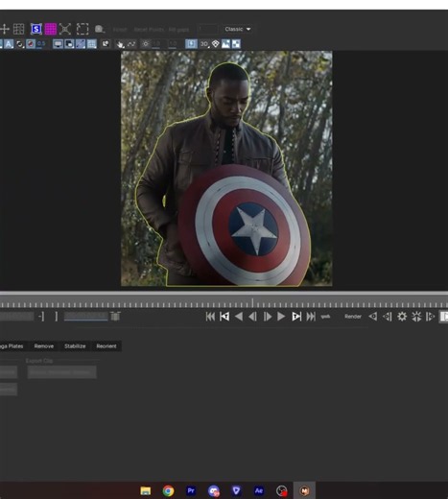Open the Classic layout dropdown

[237, 29]
